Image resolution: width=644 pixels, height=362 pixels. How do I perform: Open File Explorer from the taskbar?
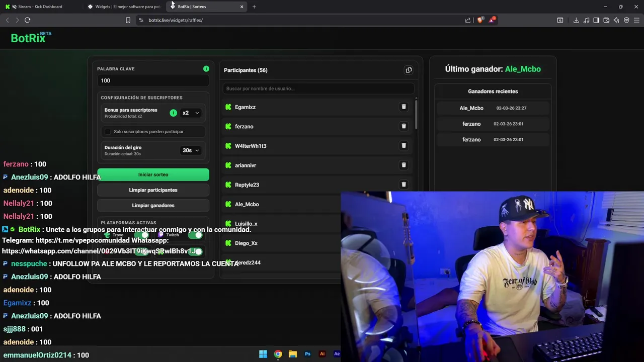(x=293, y=354)
